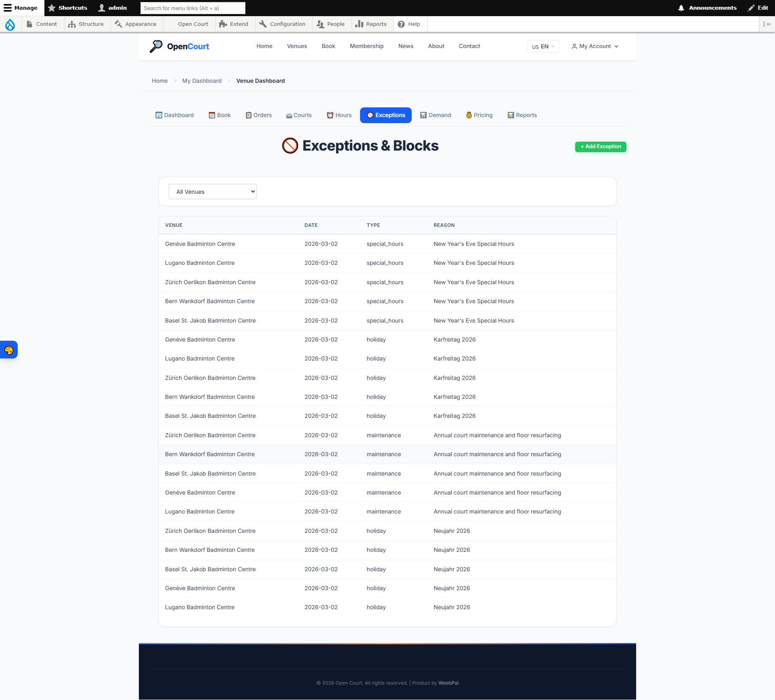This screenshot has height=700, width=775.
Task: Open the WeebPal footer link
Action: pyautogui.click(x=448, y=683)
